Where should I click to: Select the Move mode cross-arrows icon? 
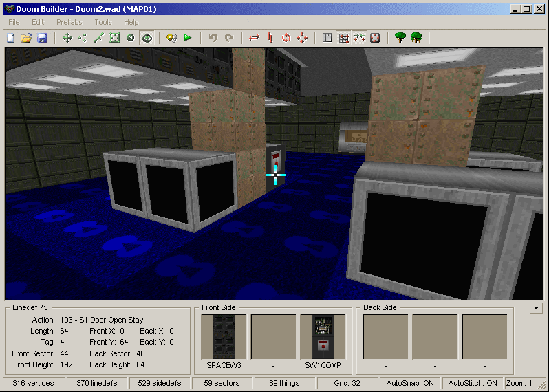[67, 38]
